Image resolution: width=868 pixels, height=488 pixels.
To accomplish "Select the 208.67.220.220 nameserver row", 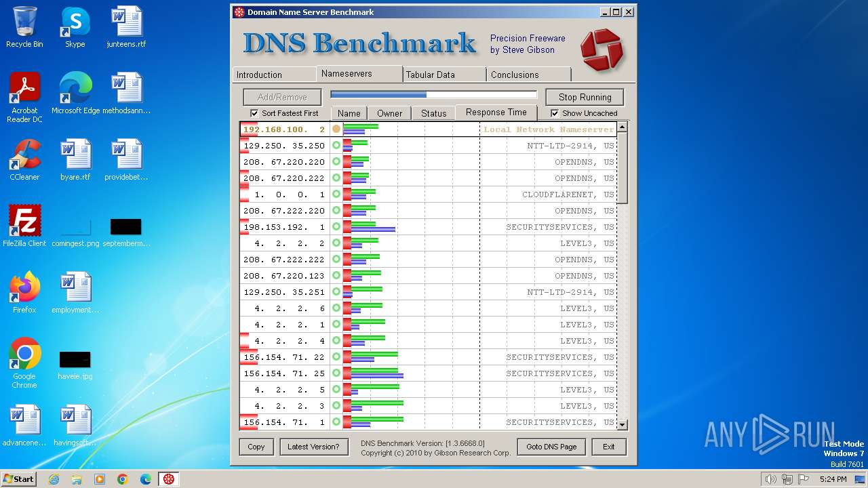I will coord(428,162).
